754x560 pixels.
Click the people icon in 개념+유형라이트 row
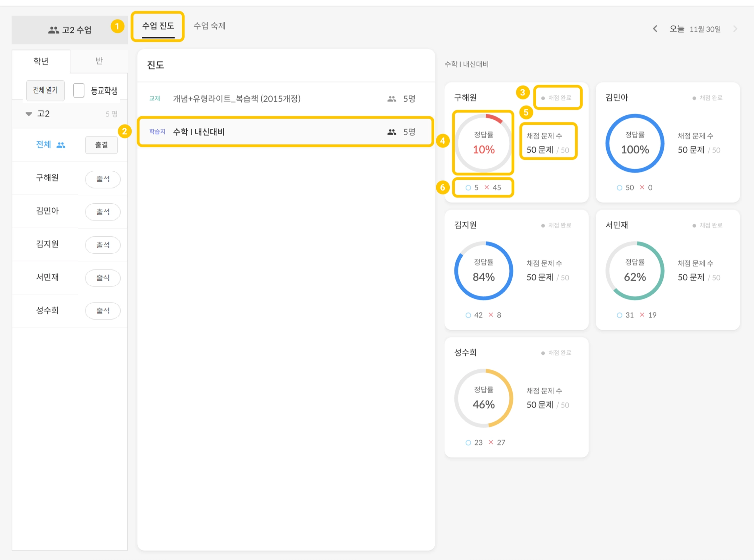pyautogui.click(x=392, y=99)
